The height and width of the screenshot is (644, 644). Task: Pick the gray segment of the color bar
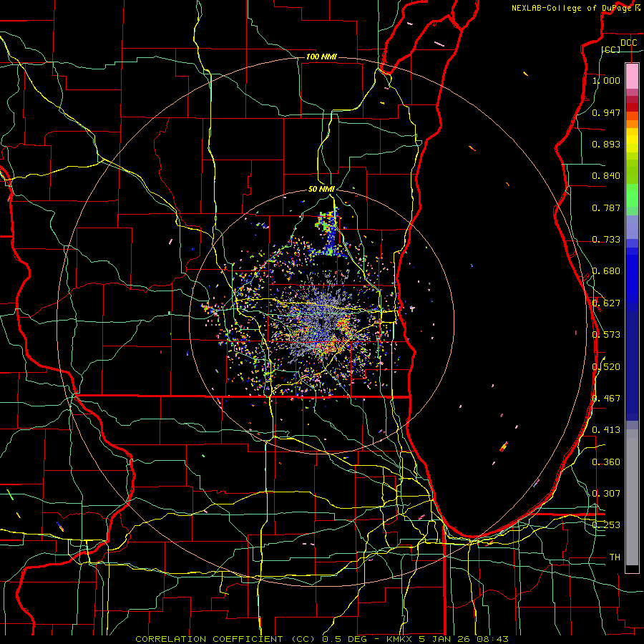tap(632, 497)
